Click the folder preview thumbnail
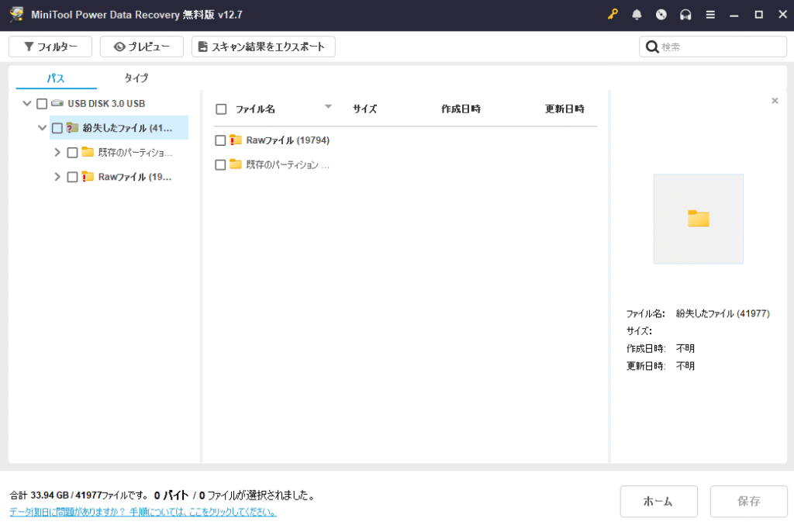Viewport: 794px width, 532px height. (698, 219)
